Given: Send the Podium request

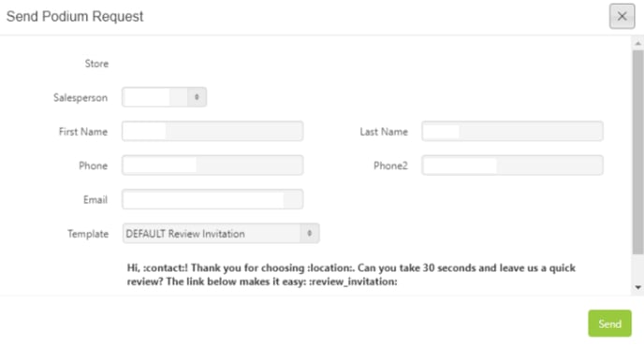Looking at the screenshot, I should [609, 323].
